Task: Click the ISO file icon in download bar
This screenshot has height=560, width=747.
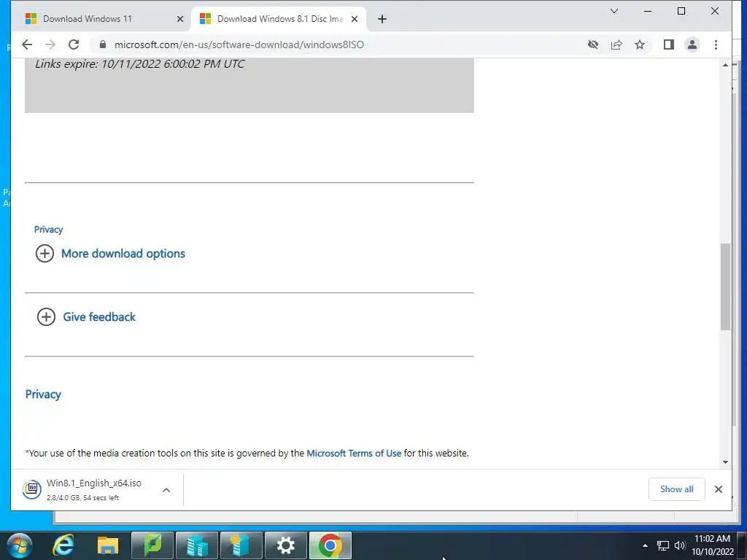Action: pyautogui.click(x=32, y=489)
